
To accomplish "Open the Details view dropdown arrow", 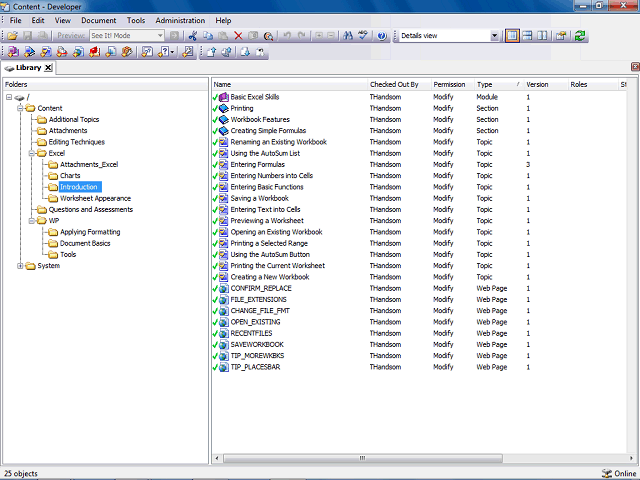I will pyautogui.click(x=494, y=36).
